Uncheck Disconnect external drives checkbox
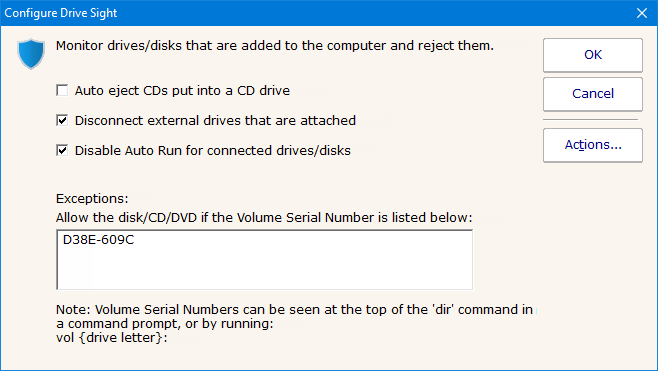 tap(62, 120)
